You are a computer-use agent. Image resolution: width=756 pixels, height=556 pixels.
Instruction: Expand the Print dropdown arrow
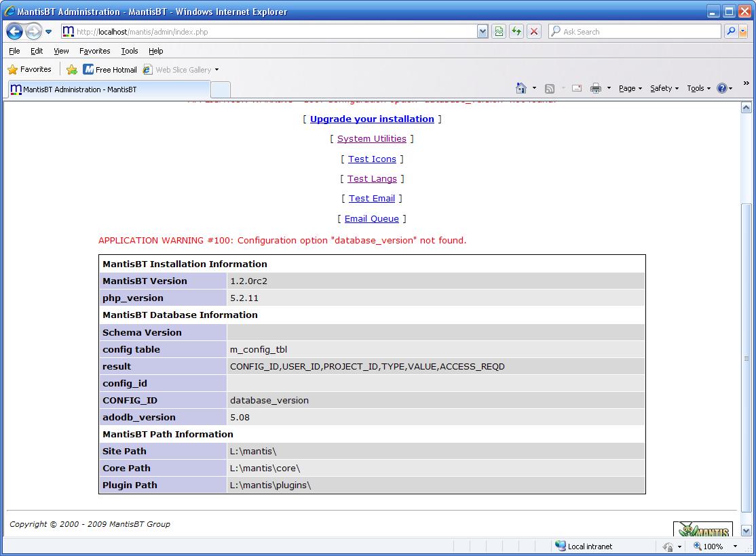click(609, 88)
